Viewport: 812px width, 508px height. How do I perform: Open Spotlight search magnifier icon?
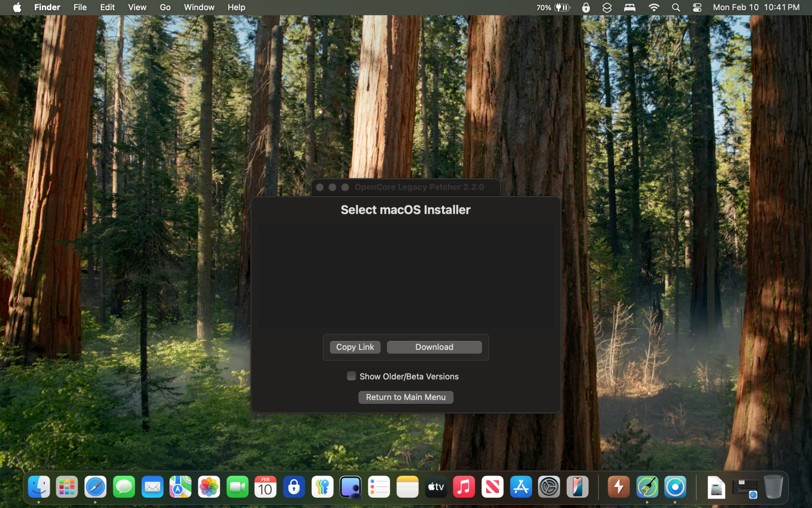coord(676,7)
